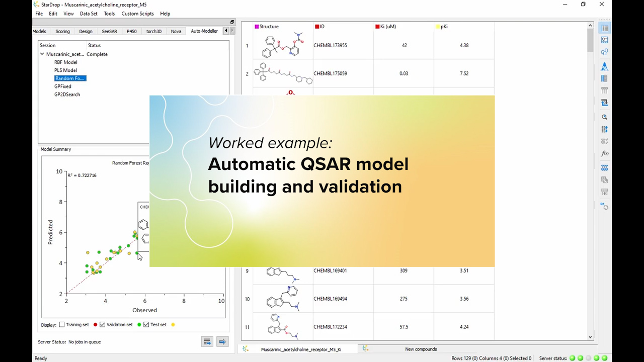This screenshot has width=644, height=362.
Task: Open the molecule clustering icon in right toolbar
Action: pos(604,52)
